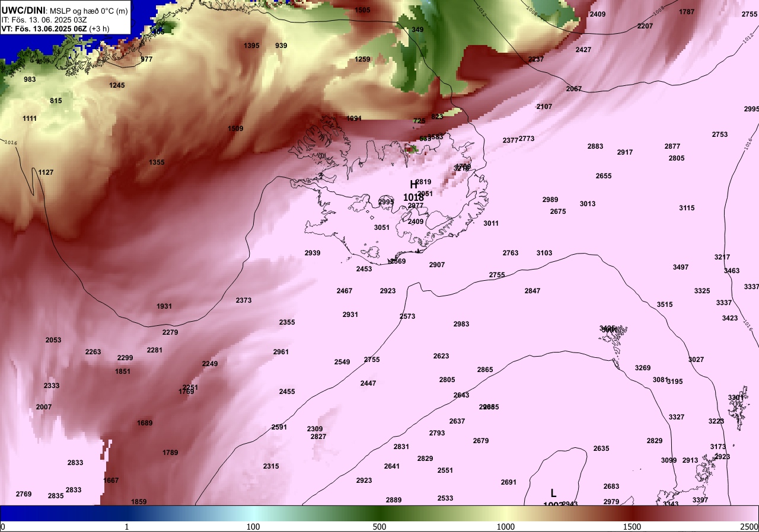The width and height of the screenshot is (759, 532).
Task: Click the 2591 height value
Action: click(x=279, y=427)
